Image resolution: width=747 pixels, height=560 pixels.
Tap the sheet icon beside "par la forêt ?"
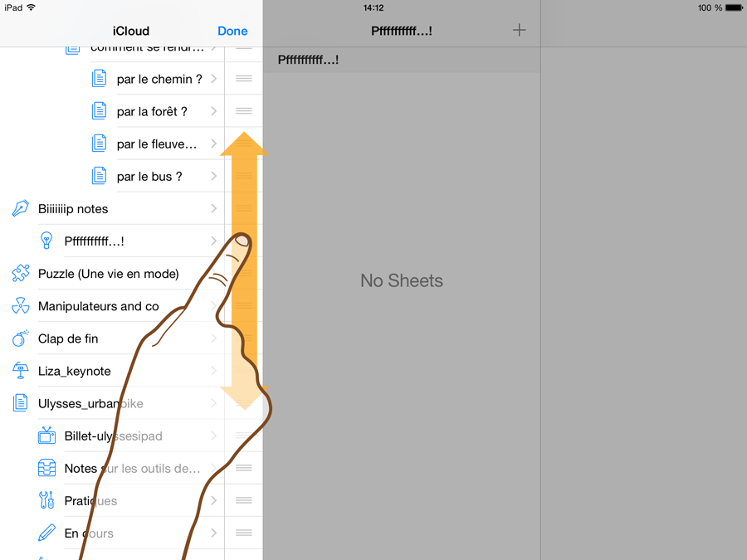pos(99,111)
